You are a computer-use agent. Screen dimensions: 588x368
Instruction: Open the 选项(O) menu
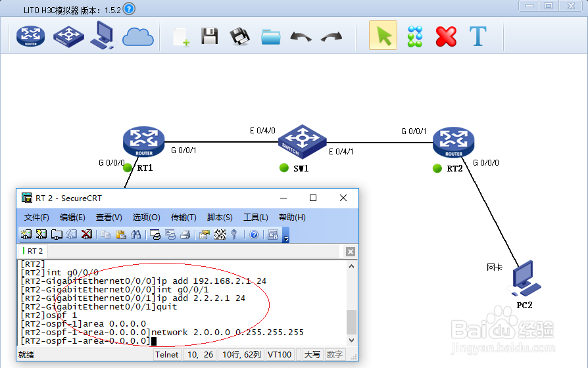click(x=146, y=218)
